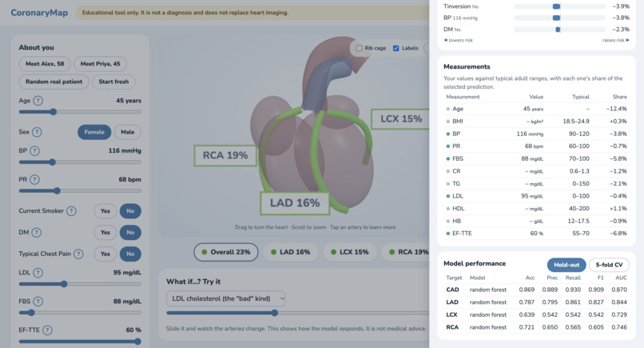Click the FBS row in Measurements
Screen dimensions: 644x348
[x=536, y=158]
